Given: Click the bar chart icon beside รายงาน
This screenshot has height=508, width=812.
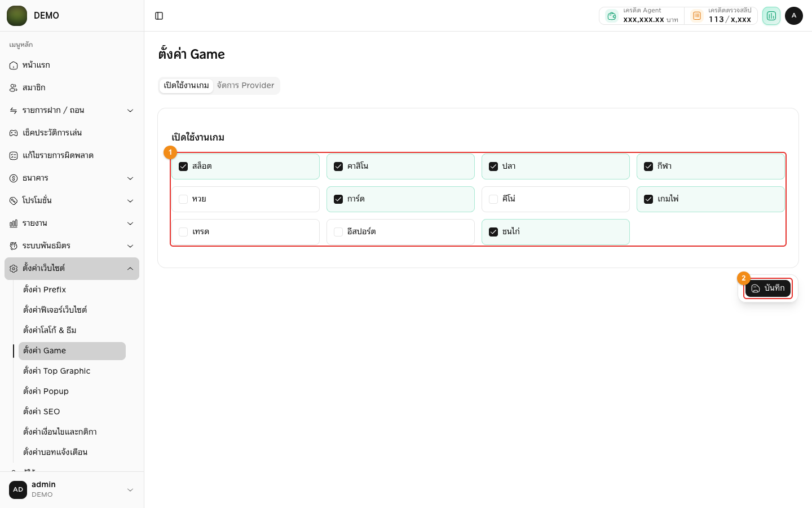Looking at the screenshot, I should 14,224.
